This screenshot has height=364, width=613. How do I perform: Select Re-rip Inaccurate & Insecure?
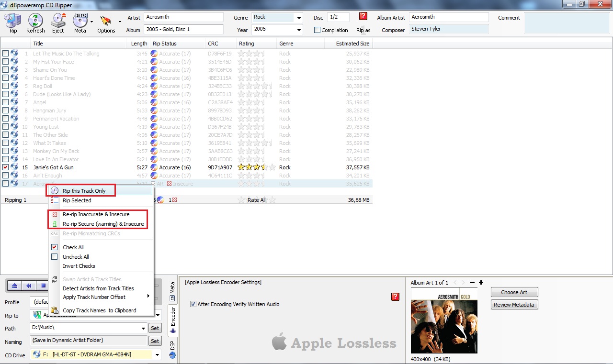coord(96,214)
